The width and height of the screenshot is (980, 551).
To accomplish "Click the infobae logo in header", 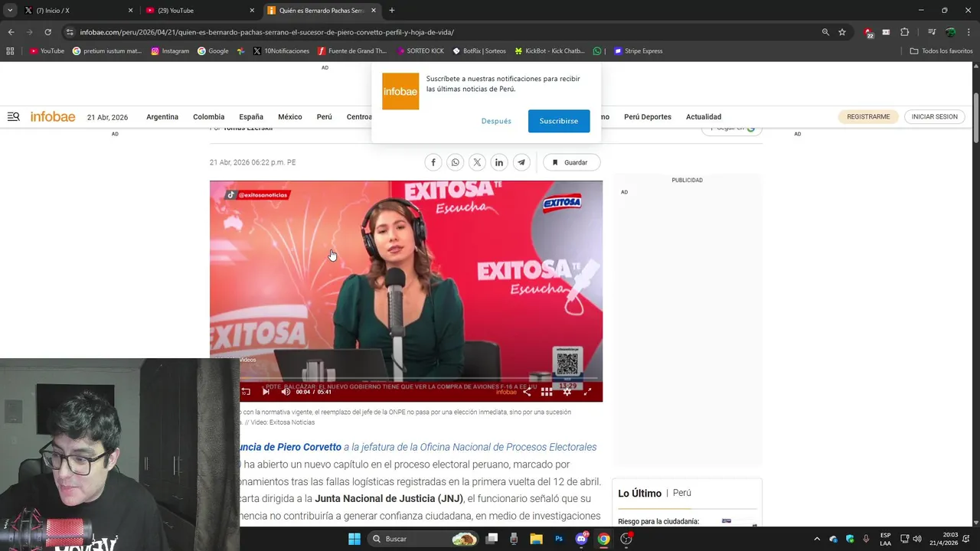I will tap(53, 116).
